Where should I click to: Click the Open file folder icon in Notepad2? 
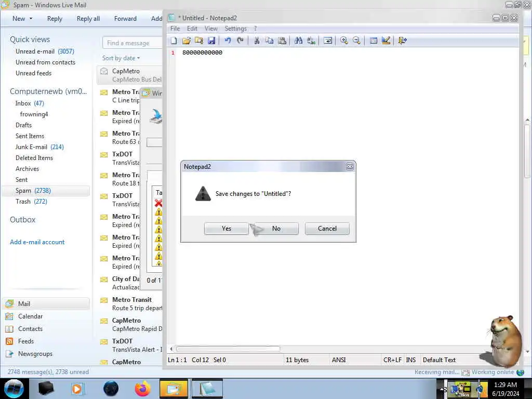(x=187, y=41)
